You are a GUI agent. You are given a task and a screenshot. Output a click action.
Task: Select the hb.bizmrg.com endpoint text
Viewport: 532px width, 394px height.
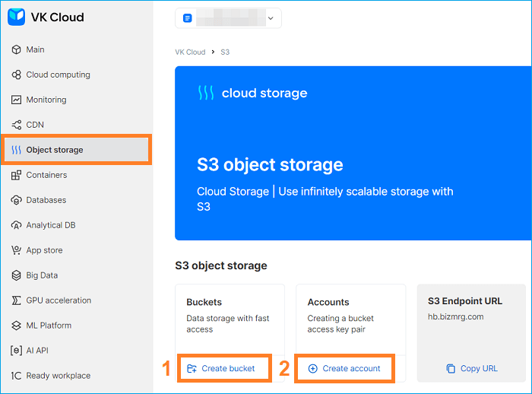coord(456,316)
